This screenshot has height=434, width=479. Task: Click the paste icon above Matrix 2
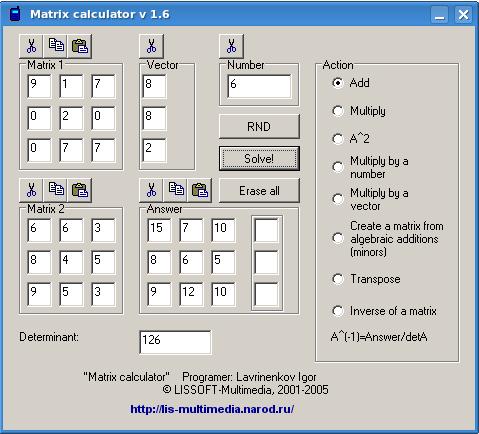(80, 190)
